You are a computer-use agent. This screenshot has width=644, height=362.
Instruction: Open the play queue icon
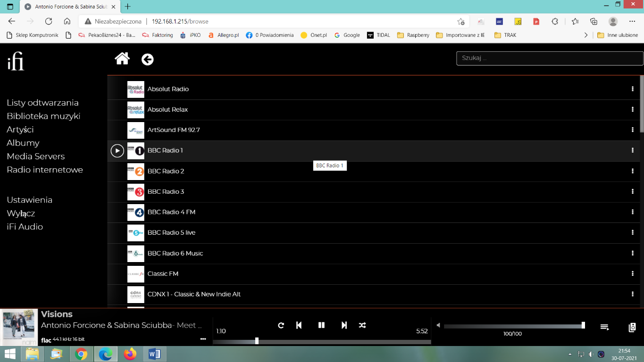coord(605,327)
